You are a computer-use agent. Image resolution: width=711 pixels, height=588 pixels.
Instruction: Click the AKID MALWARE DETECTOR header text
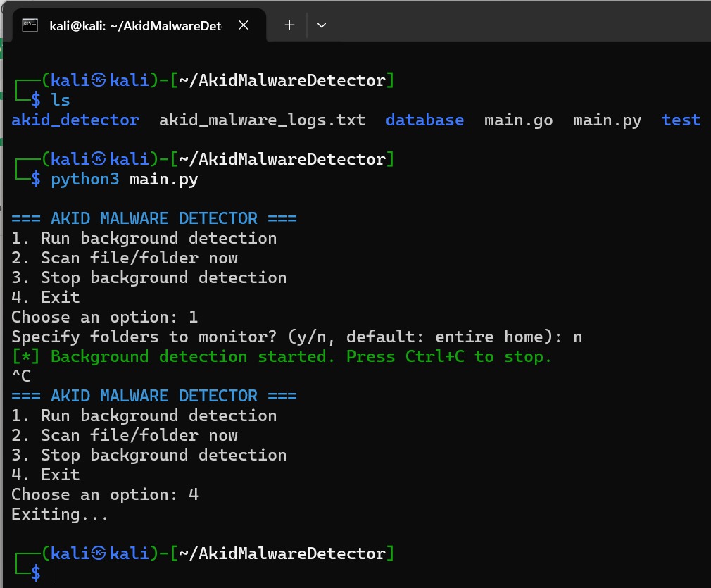point(153,218)
